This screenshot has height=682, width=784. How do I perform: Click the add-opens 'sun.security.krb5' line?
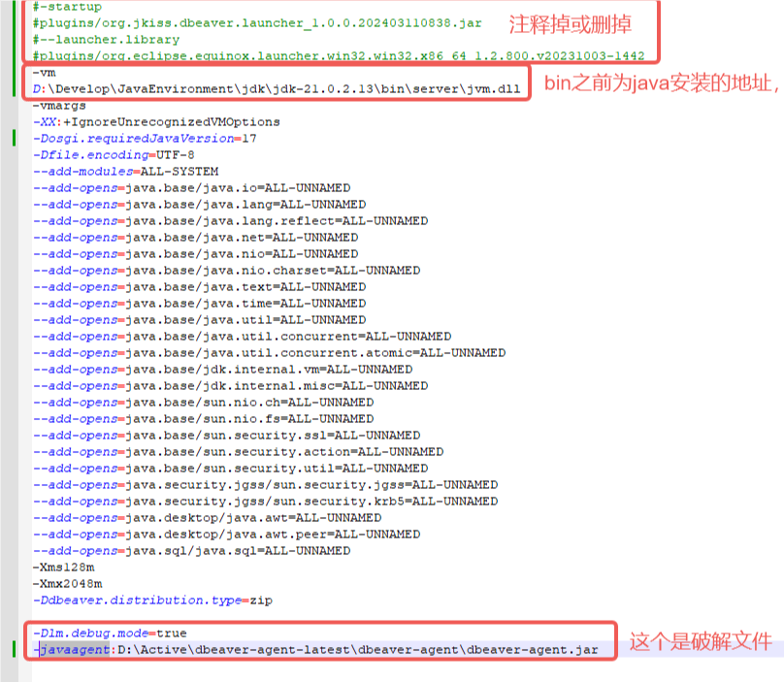265,502
